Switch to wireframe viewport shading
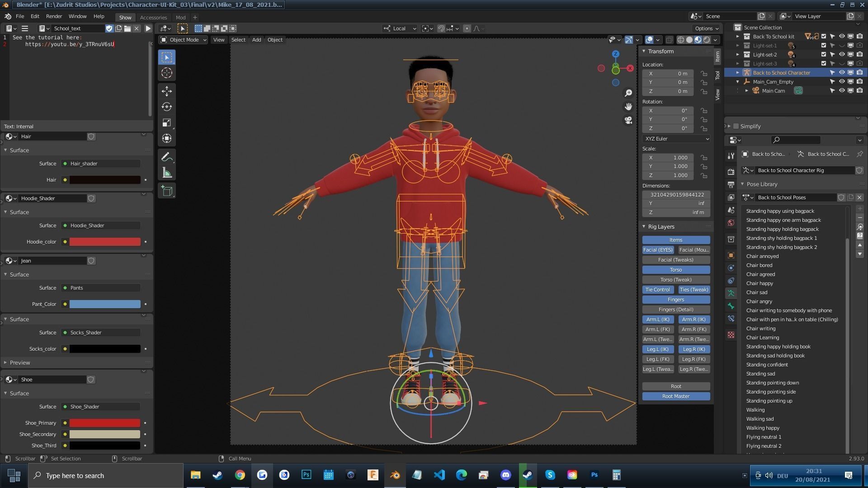868x488 pixels. 681,40
